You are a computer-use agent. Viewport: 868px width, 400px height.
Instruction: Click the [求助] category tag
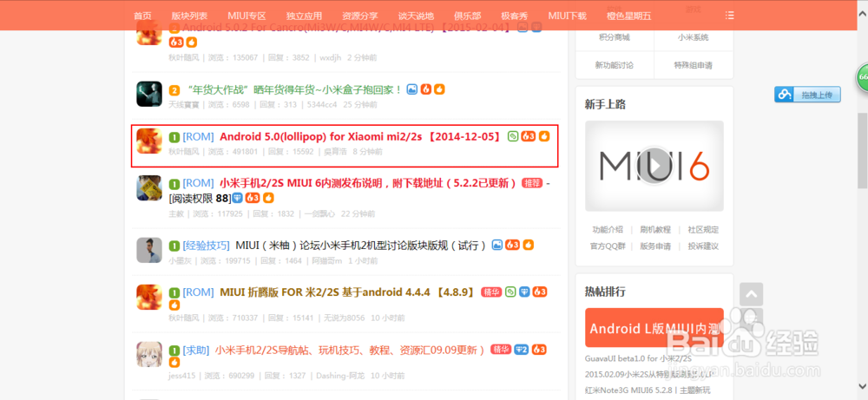click(196, 351)
